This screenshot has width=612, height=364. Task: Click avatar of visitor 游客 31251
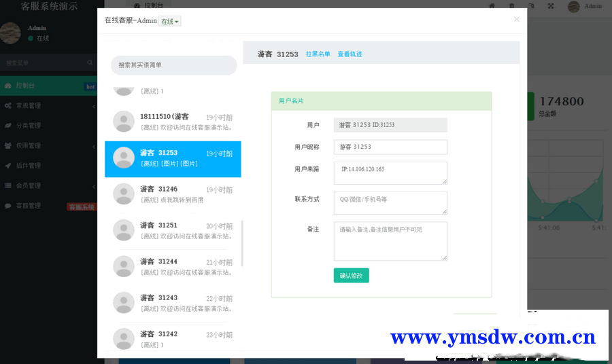click(123, 230)
